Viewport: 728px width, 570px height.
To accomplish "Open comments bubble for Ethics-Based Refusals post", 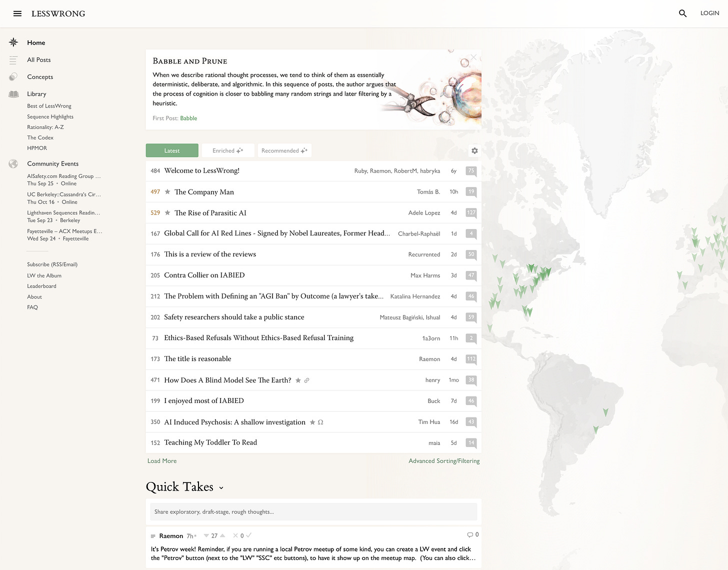I will pyautogui.click(x=471, y=338).
